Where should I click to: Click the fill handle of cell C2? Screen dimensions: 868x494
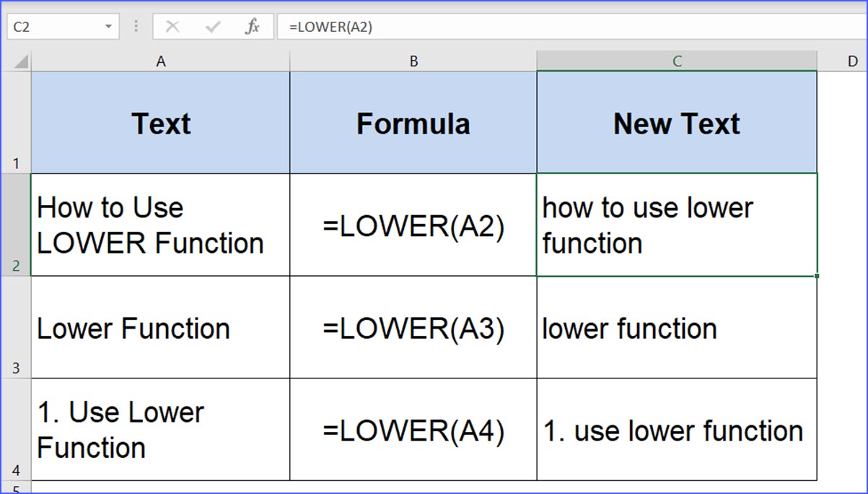816,275
